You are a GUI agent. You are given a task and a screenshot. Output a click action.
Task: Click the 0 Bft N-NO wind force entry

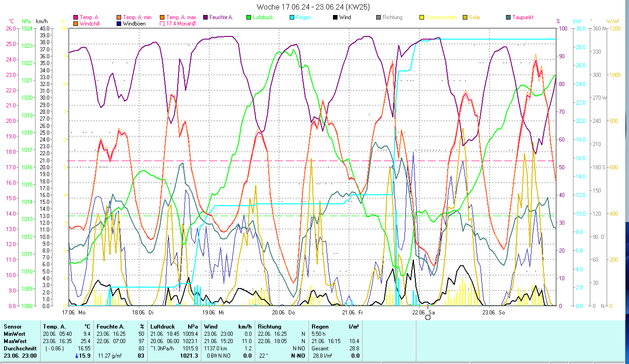[x=219, y=356]
